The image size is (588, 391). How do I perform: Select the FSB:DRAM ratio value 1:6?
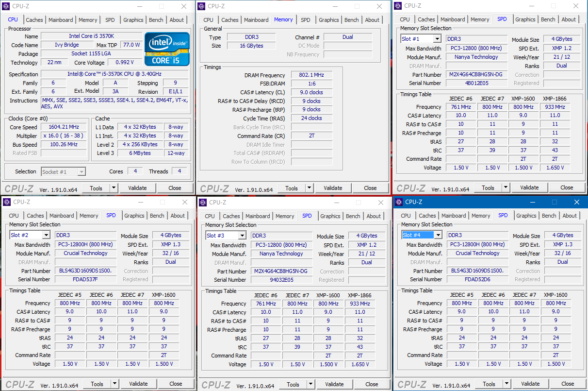tap(311, 84)
